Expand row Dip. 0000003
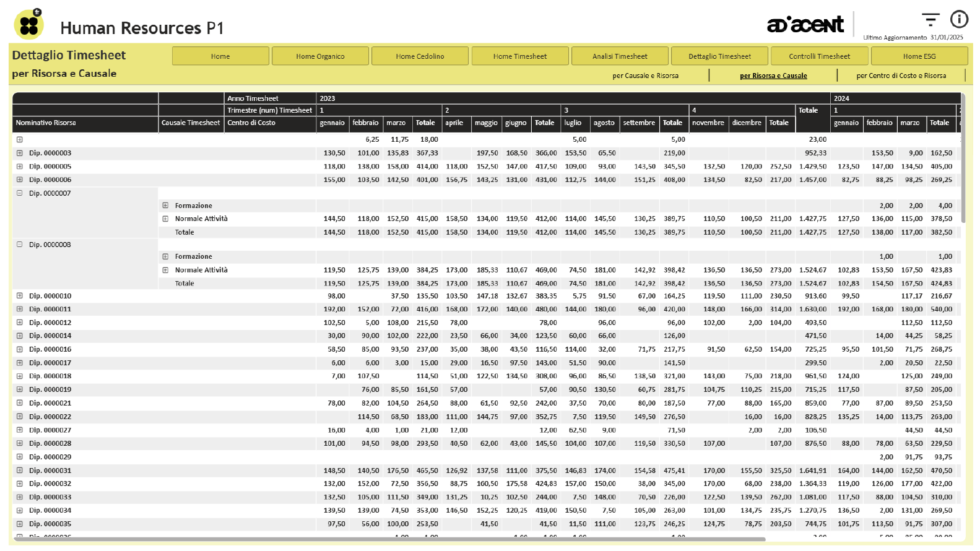Image resolution: width=980 pixels, height=551 pixels. coord(20,153)
